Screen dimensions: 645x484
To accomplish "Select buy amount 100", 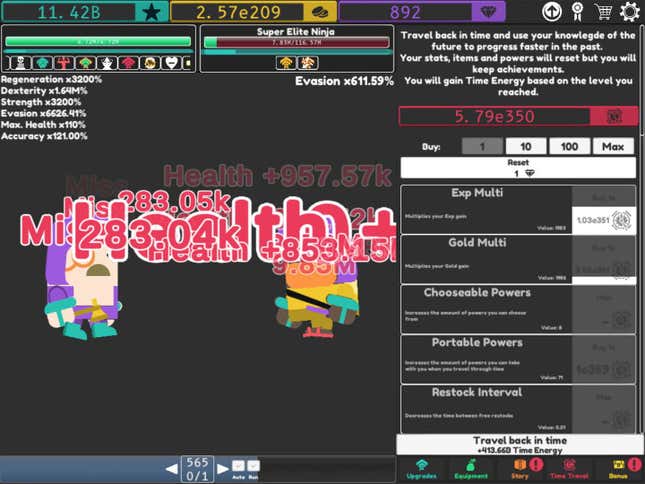I will [570, 146].
